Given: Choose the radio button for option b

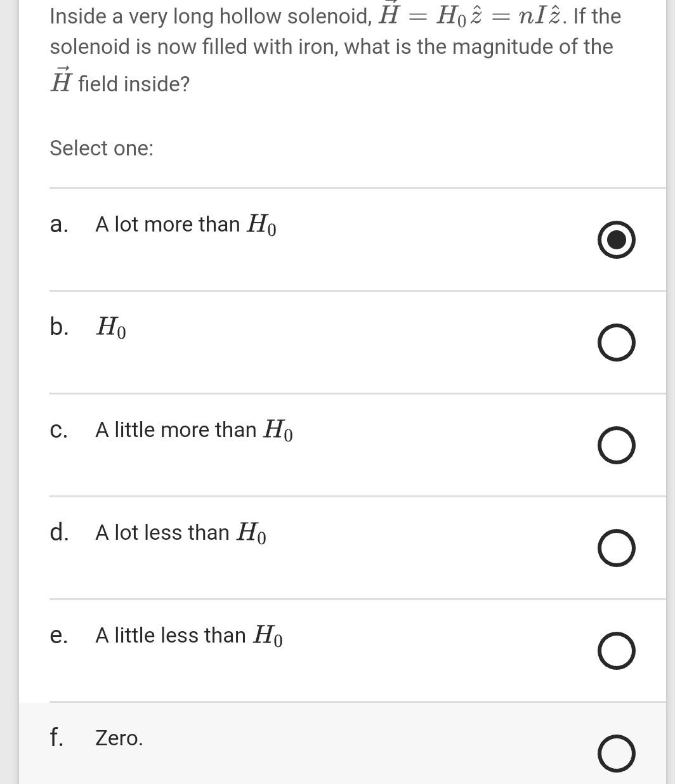Looking at the screenshot, I should [616, 343].
